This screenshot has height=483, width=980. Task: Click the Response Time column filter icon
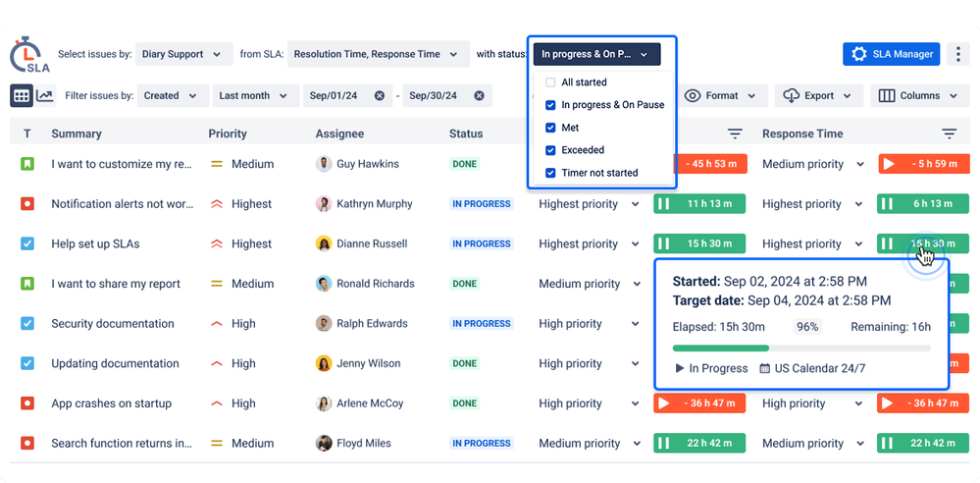pyautogui.click(x=949, y=134)
